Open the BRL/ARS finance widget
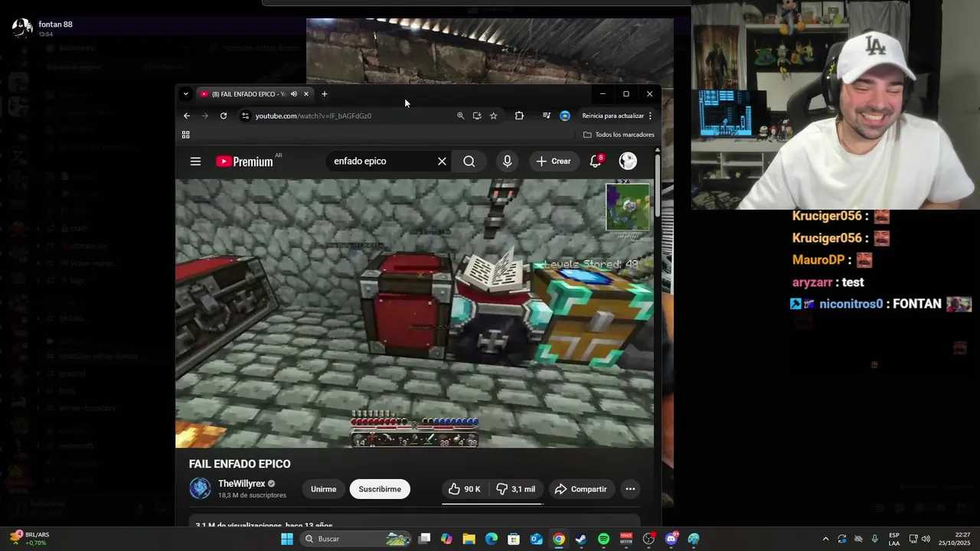980x551 pixels. click(x=31, y=539)
